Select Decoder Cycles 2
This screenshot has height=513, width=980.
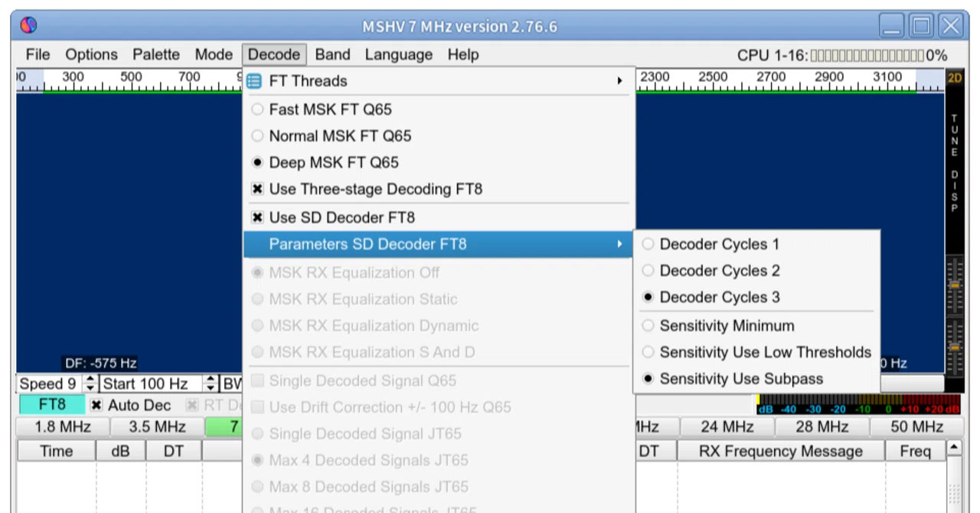coord(756,271)
